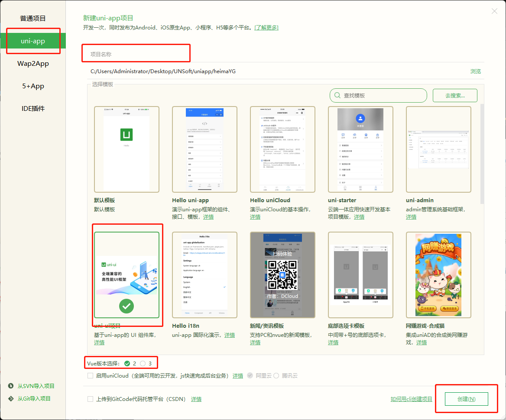Select Vue version 2 radio button
This screenshot has width=506, height=420.
(127, 363)
